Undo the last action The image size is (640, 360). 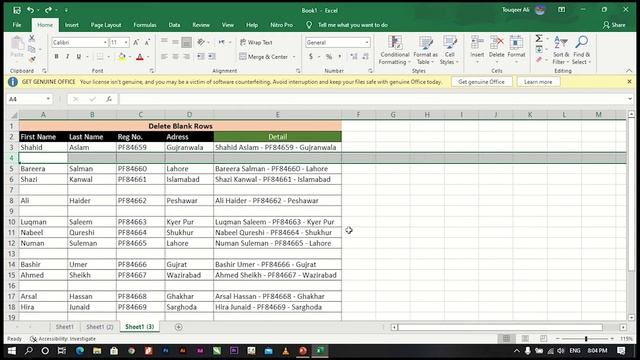click(30, 10)
